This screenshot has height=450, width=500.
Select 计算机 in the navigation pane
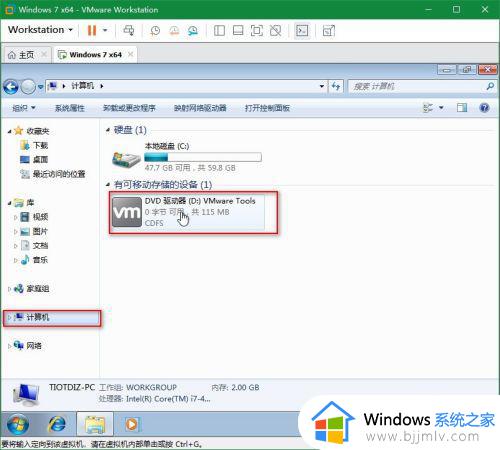coord(52,318)
